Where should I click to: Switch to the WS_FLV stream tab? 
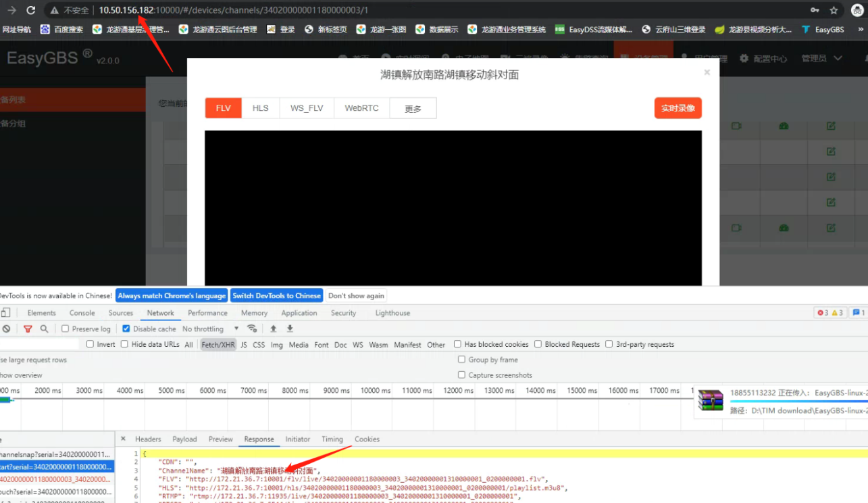pos(307,108)
